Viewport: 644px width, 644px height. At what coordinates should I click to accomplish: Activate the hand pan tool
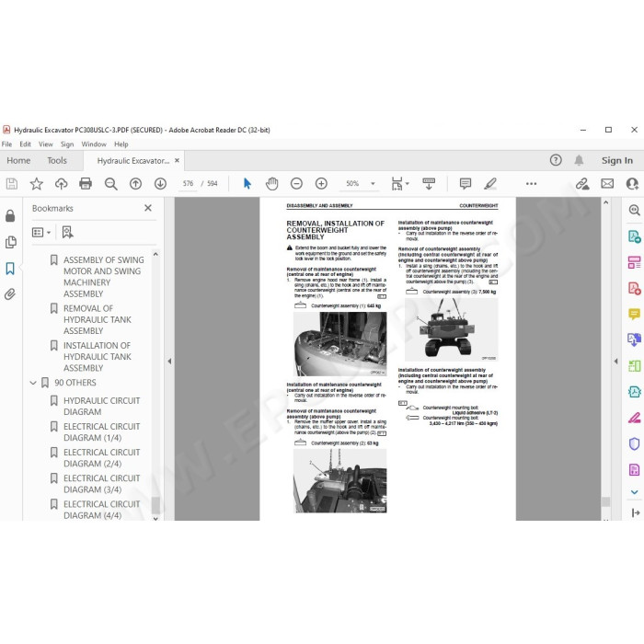coord(271,184)
